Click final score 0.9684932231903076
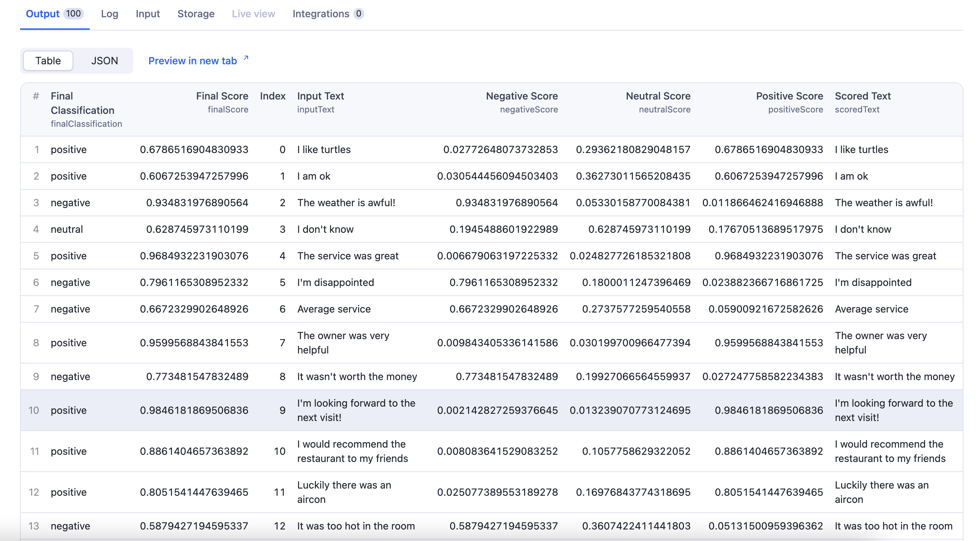The height and width of the screenshot is (541, 980). (194, 256)
